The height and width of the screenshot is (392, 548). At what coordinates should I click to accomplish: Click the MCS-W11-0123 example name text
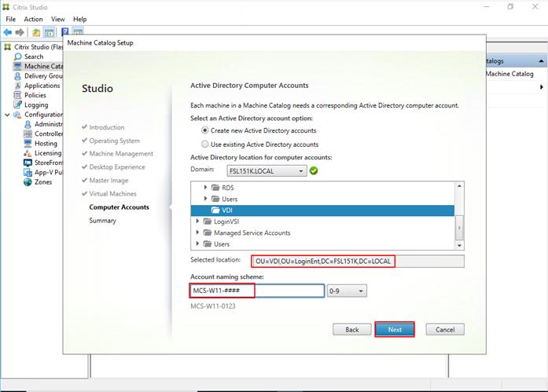pyautogui.click(x=213, y=306)
